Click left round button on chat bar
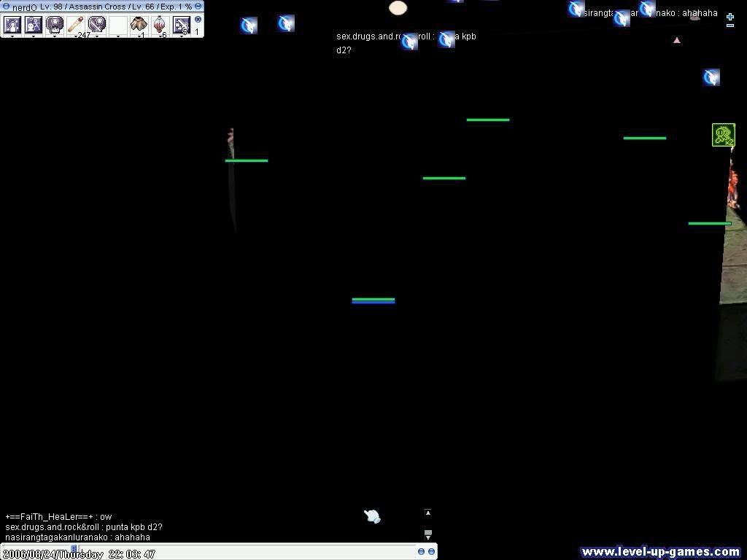This screenshot has height=560, width=747. tap(421, 552)
